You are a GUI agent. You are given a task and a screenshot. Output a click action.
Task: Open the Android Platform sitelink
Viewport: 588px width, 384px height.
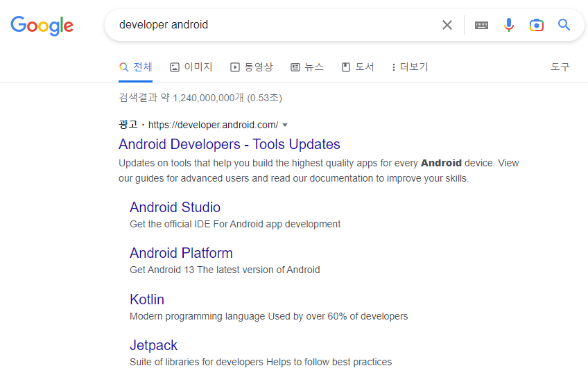(x=181, y=253)
